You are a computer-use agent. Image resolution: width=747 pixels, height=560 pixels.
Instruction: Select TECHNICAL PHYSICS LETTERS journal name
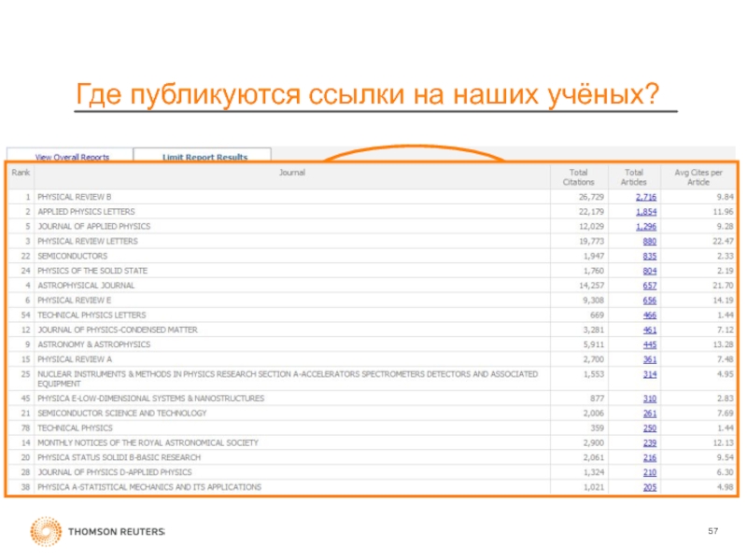(92, 315)
